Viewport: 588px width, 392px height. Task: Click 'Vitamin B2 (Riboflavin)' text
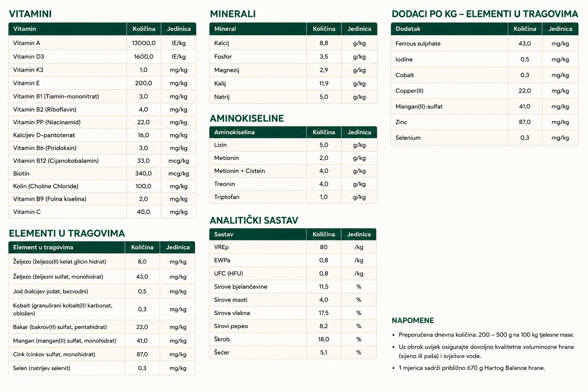(44, 109)
